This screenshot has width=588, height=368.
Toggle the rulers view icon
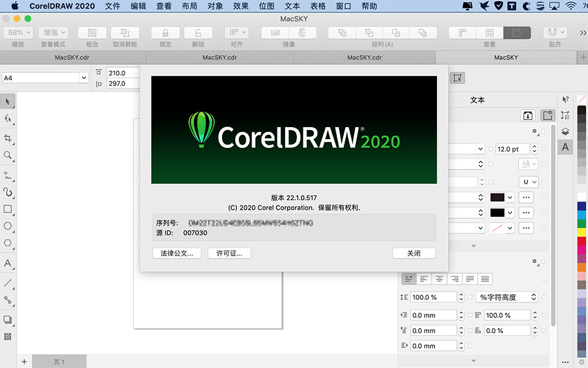462,32
